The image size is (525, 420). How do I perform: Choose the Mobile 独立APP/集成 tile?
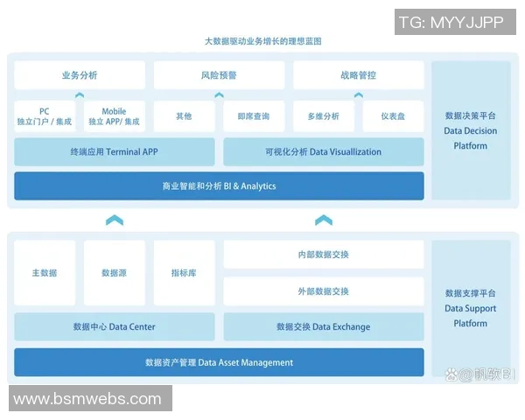click(114, 116)
